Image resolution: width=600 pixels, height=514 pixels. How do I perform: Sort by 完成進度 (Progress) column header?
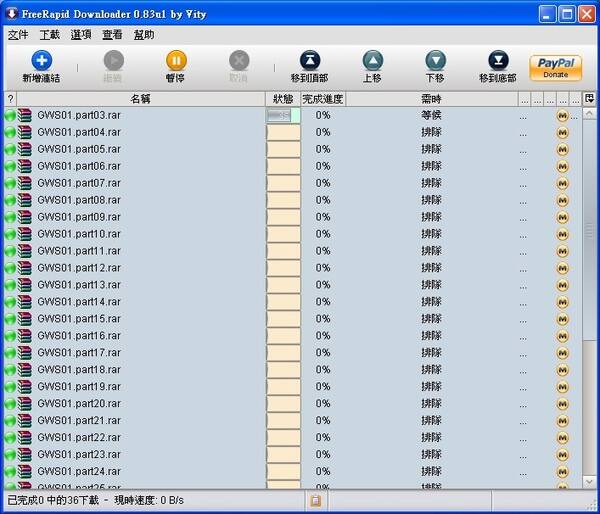click(323, 99)
